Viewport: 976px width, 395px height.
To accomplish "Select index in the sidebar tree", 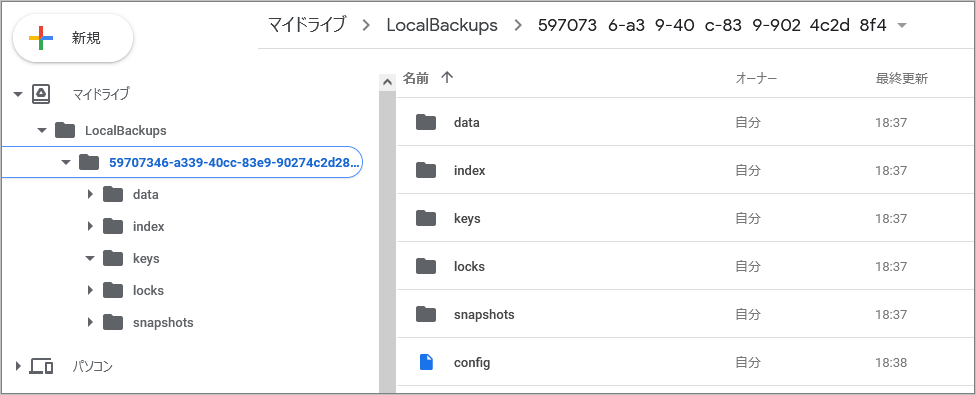I will pos(149,226).
